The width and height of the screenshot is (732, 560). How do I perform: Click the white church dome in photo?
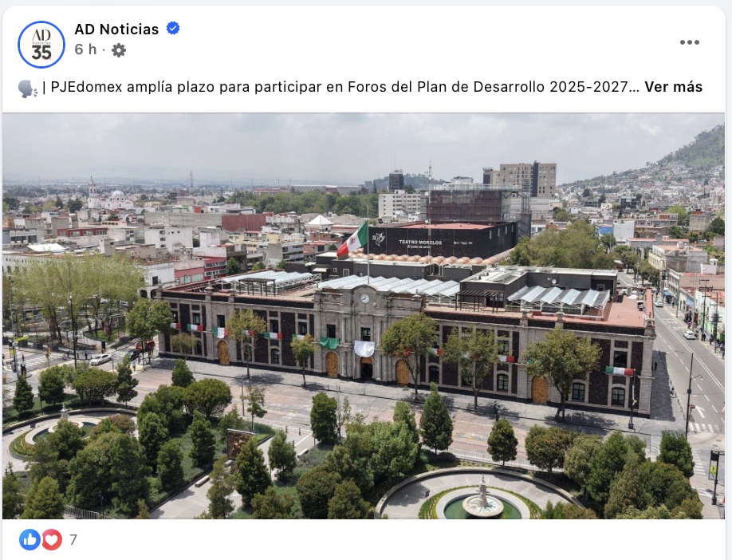click(117, 195)
